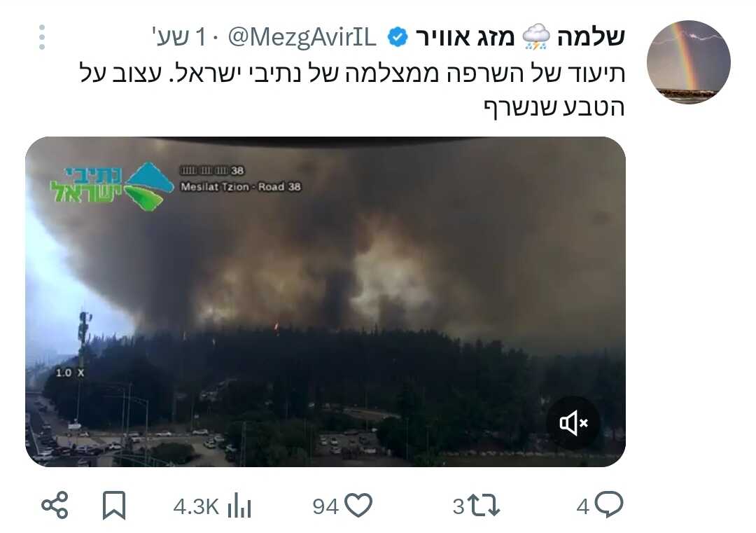Click the display name שלמה מזג אוויר

tap(520, 37)
